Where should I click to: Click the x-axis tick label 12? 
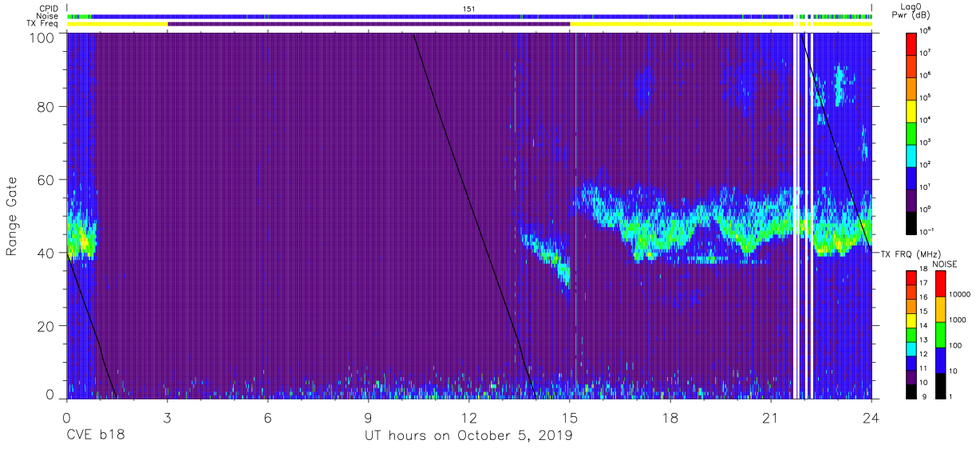point(469,418)
